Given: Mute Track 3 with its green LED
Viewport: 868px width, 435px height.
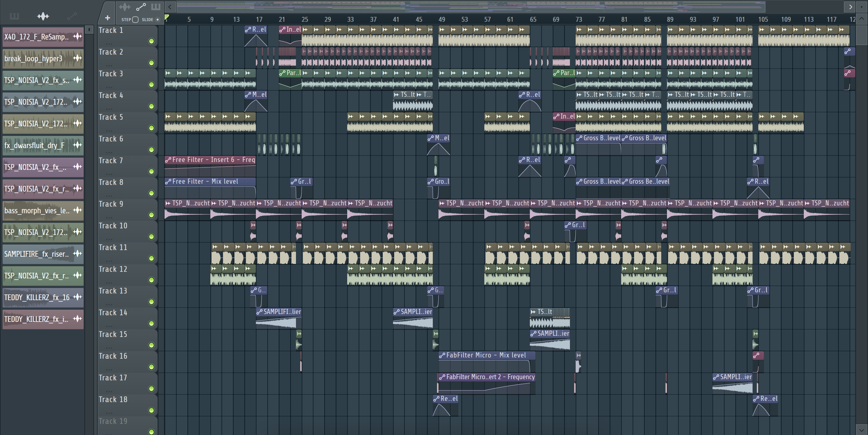Looking at the screenshot, I should tap(152, 85).
